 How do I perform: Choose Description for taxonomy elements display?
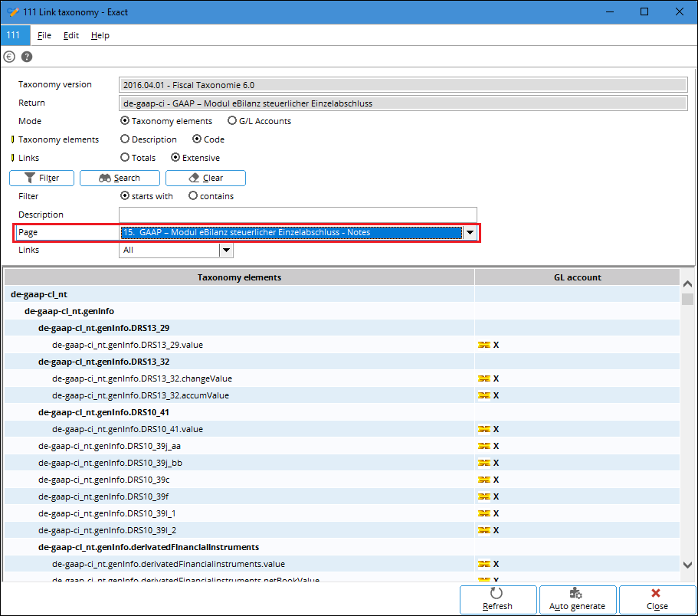(125, 139)
